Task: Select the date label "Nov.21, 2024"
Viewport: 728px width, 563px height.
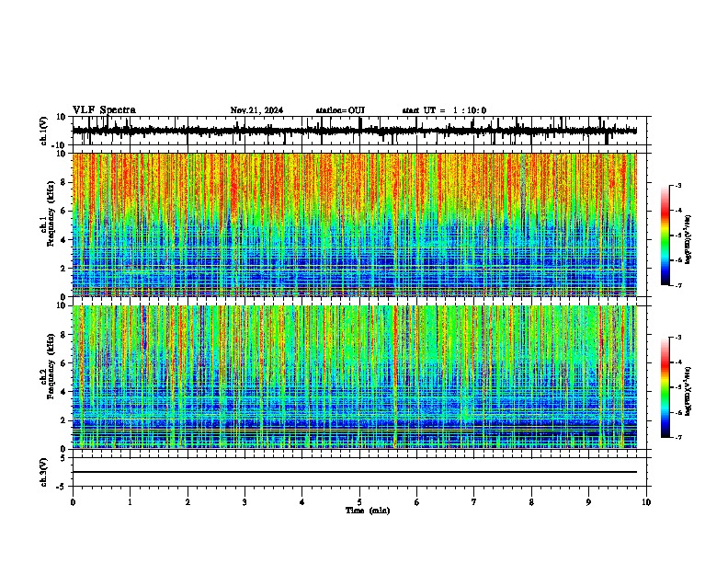Action: 256,110
